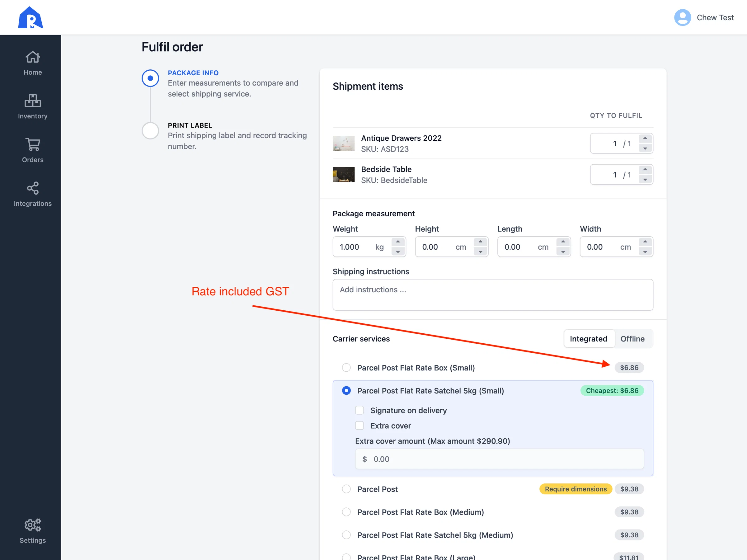The height and width of the screenshot is (560, 747).
Task: Click the PACKAGE INFO step label
Action: [193, 73]
